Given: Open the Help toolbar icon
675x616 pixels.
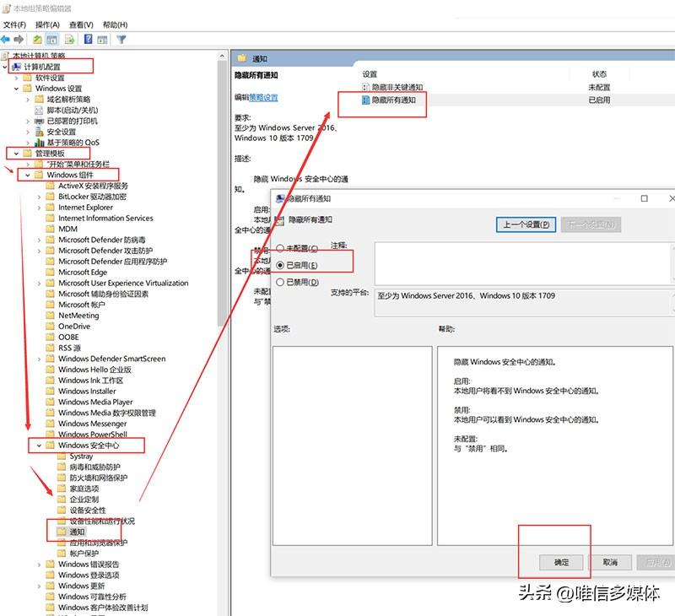Looking at the screenshot, I should point(89,40).
